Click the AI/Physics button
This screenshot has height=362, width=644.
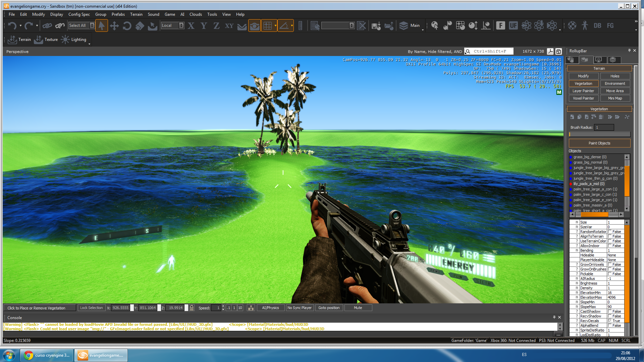click(270, 308)
